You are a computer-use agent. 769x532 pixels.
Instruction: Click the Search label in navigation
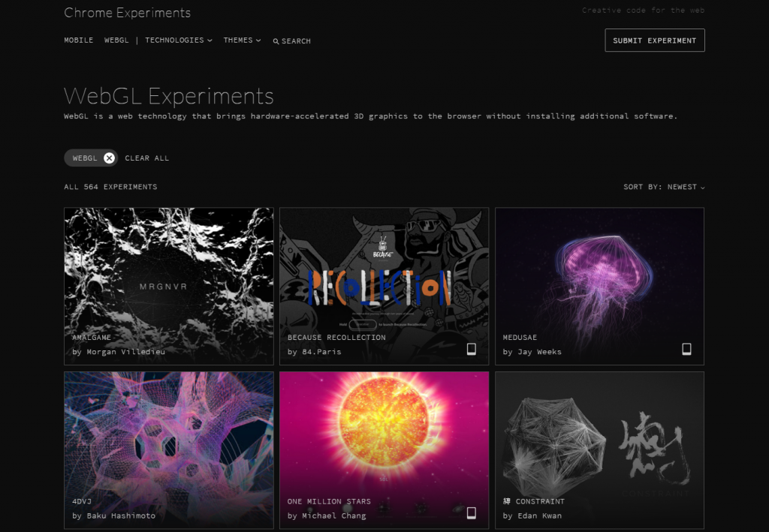296,41
